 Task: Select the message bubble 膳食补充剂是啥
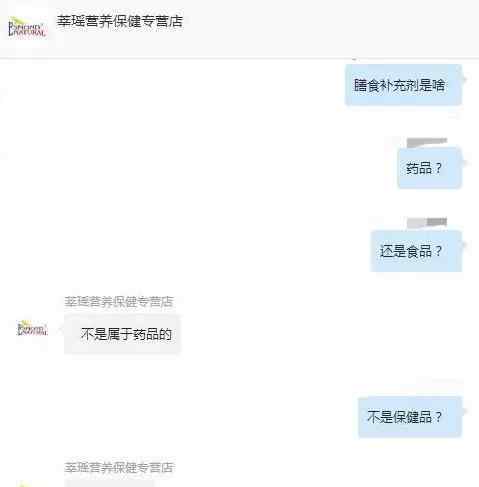click(x=403, y=85)
